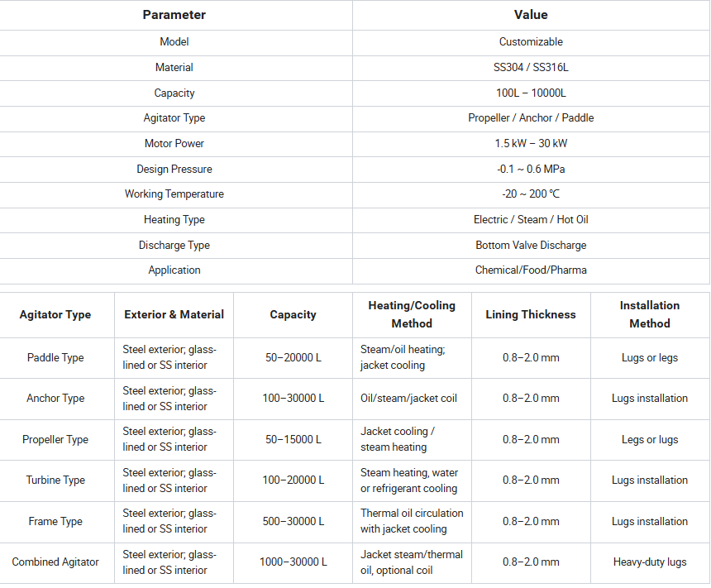Select the Propeller Type row label
The image size is (711, 588).
point(55,440)
